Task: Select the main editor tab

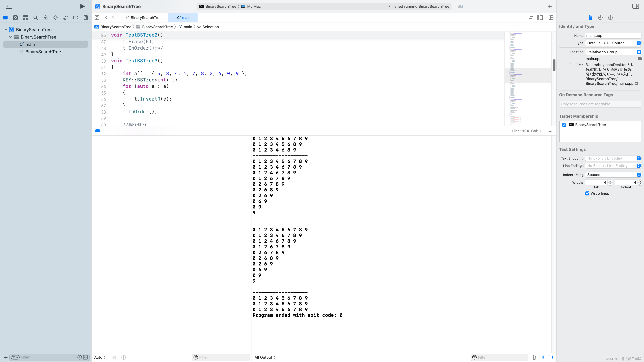Action: [x=183, y=17]
